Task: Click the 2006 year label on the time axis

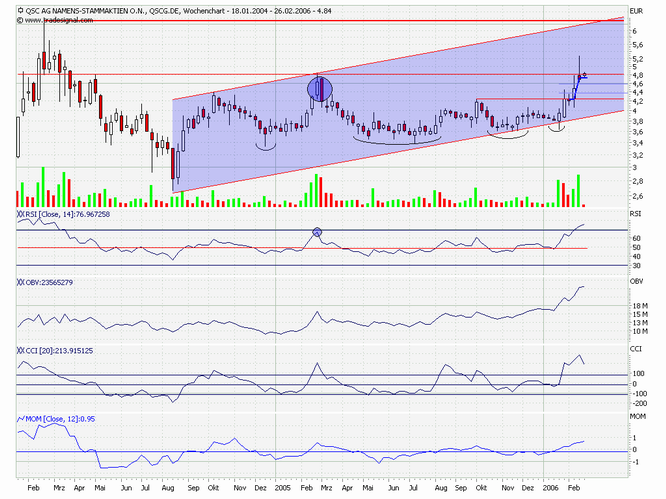Action: [x=550, y=488]
